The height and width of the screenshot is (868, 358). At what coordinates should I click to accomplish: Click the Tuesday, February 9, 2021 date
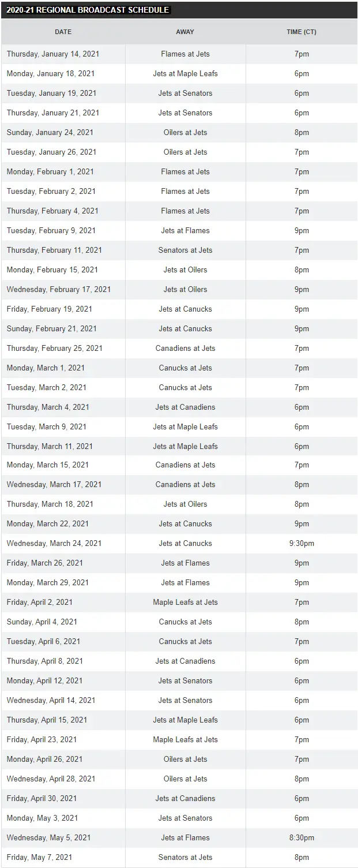51,230
